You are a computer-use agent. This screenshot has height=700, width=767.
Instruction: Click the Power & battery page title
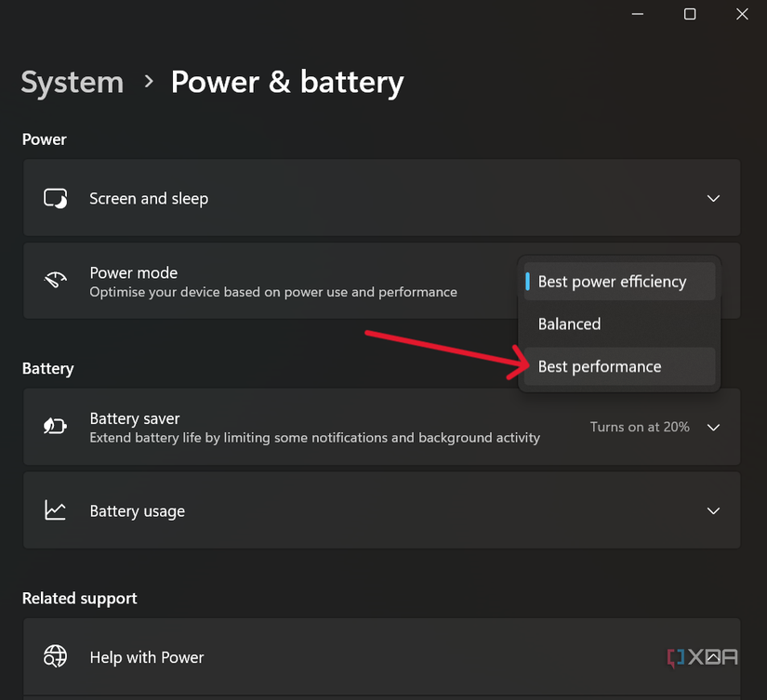click(286, 82)
